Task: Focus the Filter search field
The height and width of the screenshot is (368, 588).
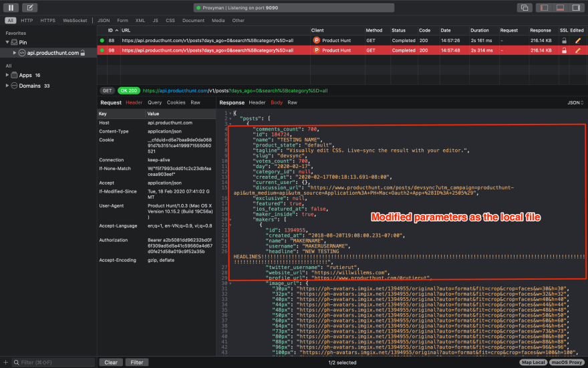Action: click(x=53, y=363)
